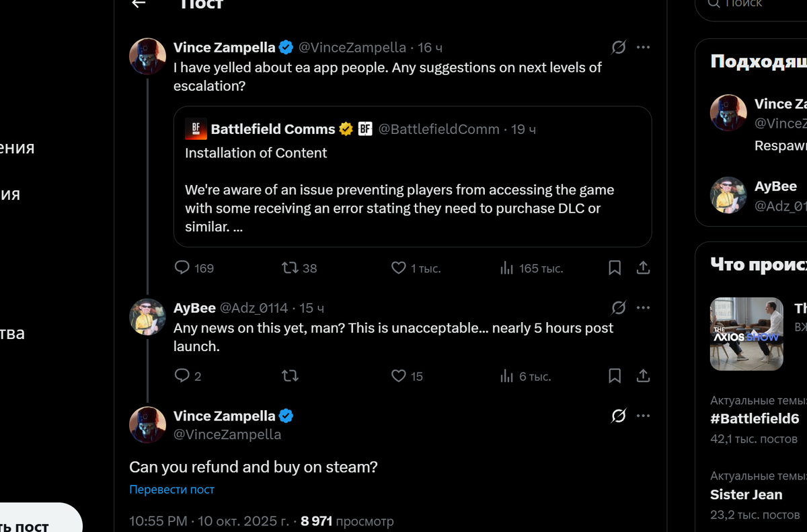Reply to Vince Zampella's first post
The height and width of the screenshot is (532, 807).
coord(182,268)
